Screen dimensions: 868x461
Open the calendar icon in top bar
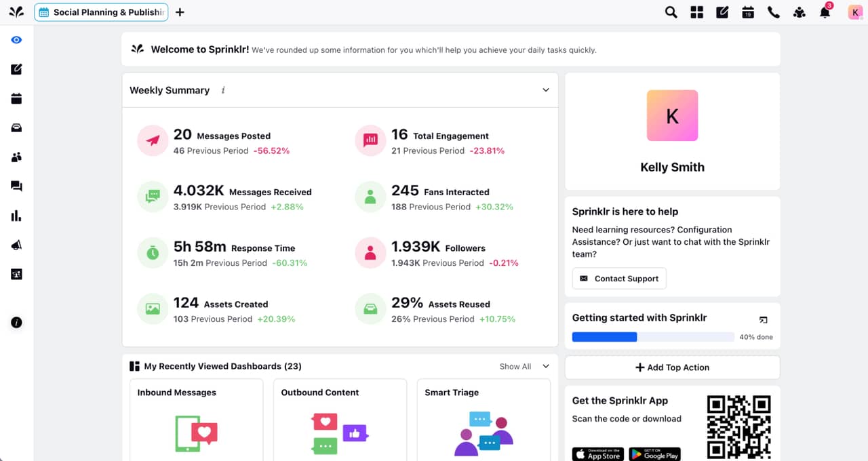coord(748,12)
